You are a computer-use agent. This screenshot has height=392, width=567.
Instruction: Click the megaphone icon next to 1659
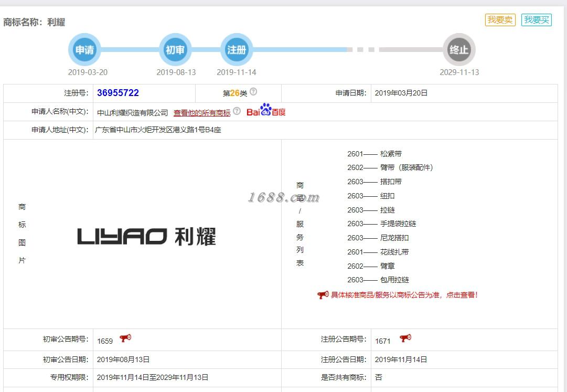[125, 338]
